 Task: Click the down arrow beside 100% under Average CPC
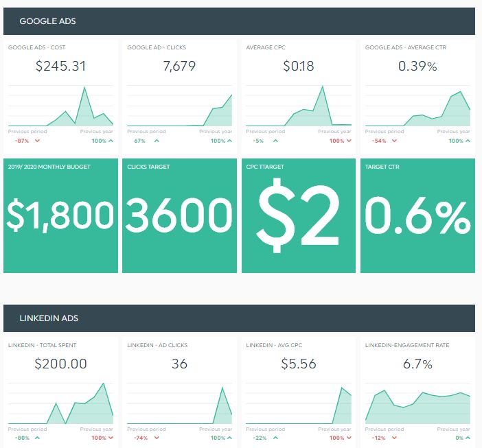coord(349,141)
